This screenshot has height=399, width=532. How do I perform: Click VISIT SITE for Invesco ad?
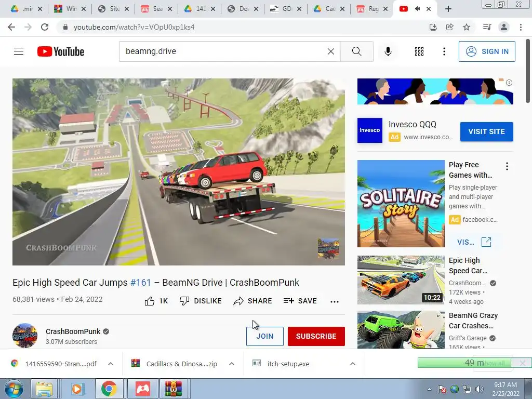click(486, 131)
